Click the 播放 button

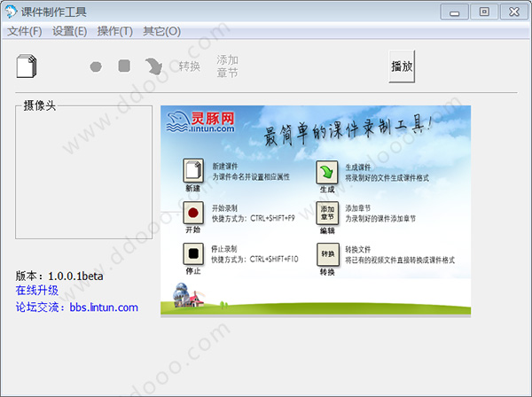coord(402,66)
